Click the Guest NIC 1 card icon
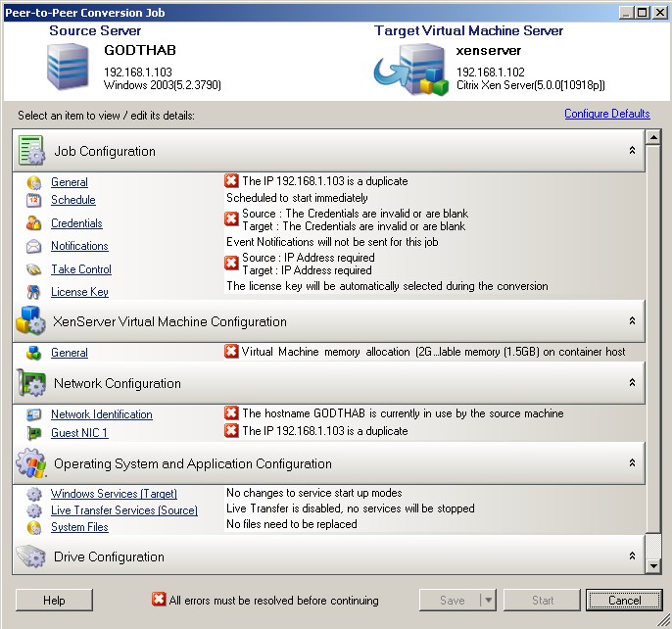The image size is (672, 629). pos(33,433)
